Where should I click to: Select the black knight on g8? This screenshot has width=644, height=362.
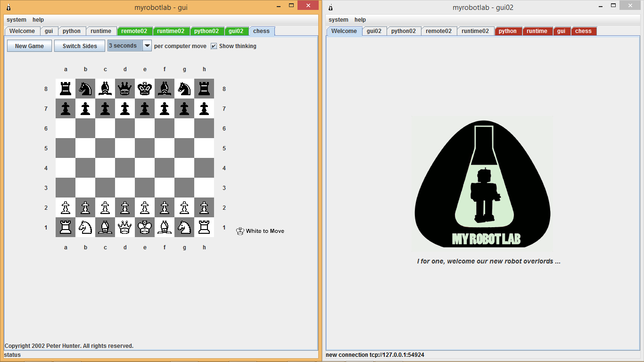(x=184, y=89)
